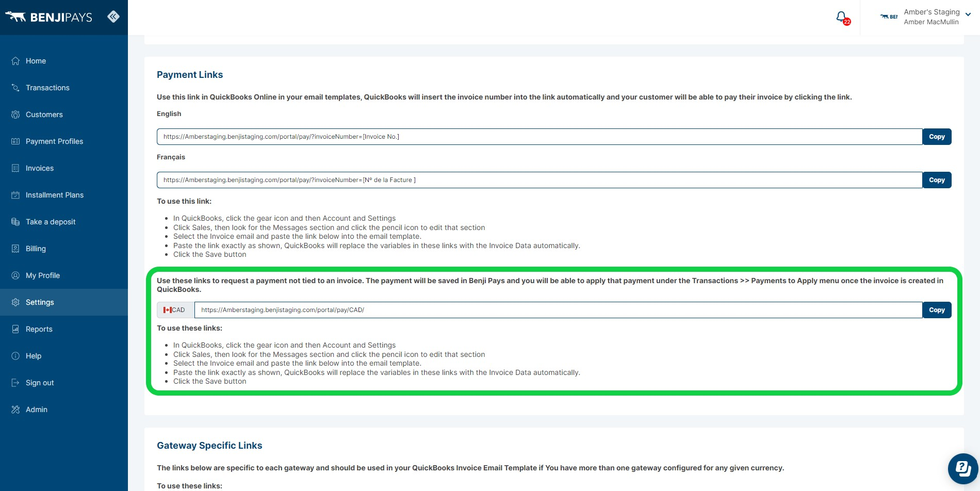
Task: Click the Sign out arrow icon
Action: 15,383
